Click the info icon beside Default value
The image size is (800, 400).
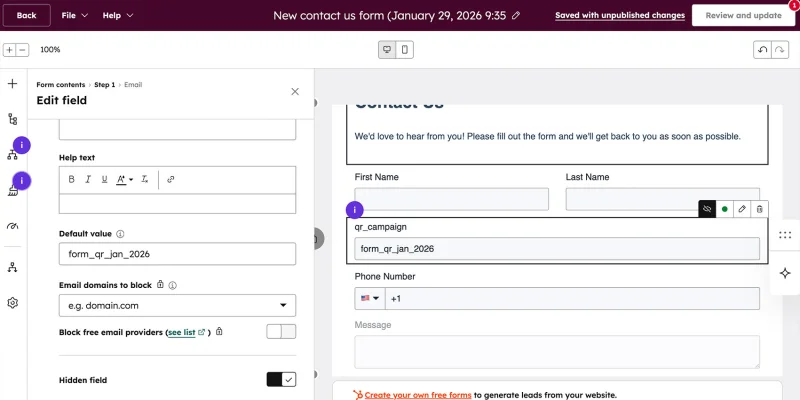(x=120, y=234)
